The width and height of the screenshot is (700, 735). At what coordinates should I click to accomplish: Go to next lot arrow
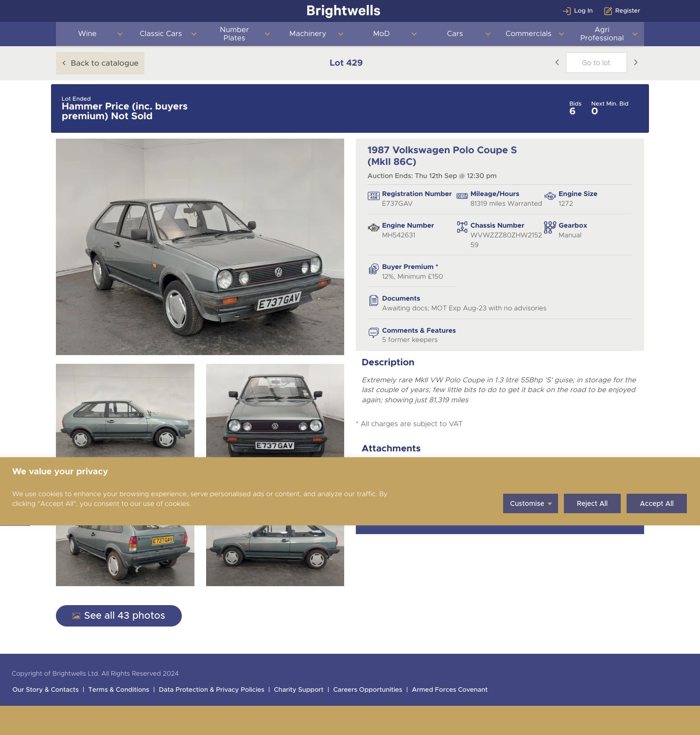635,62
